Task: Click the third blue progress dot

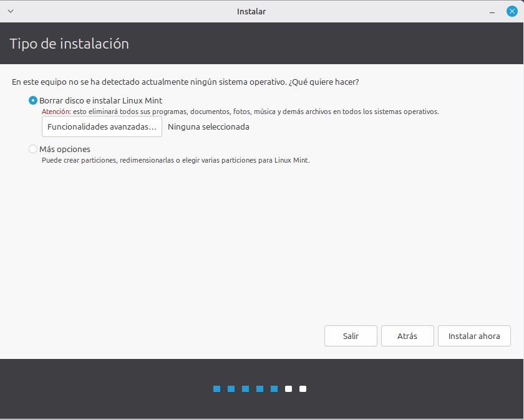Action: click(246, 389)
